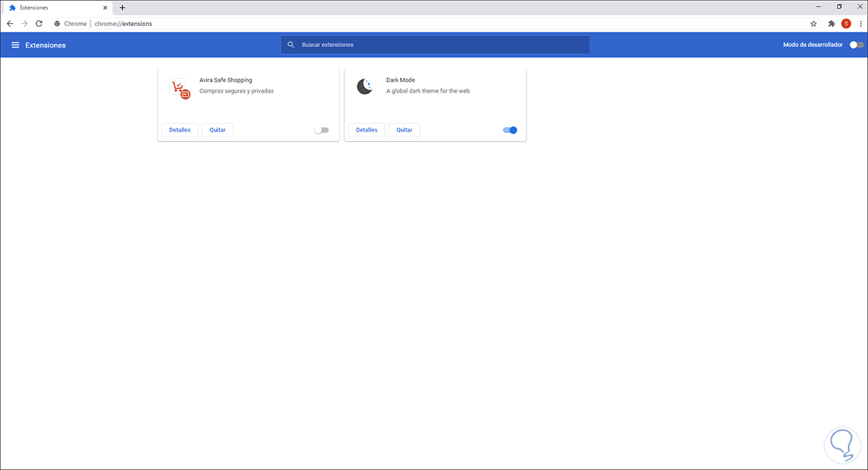Open a new tab
This screenshot has height=470, width=868.
tap(122, 7)
